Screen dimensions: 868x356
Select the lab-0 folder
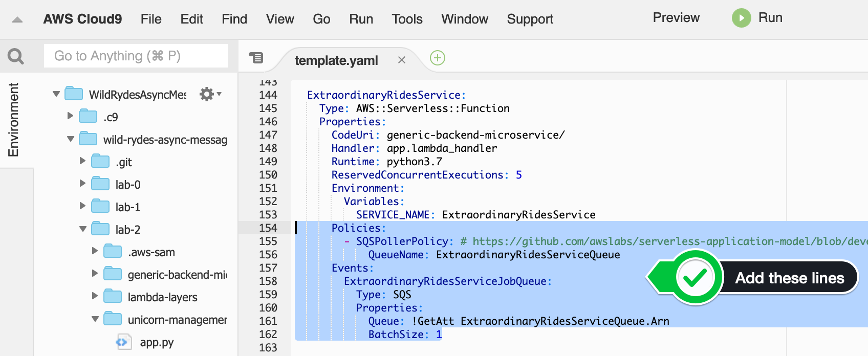128,185
